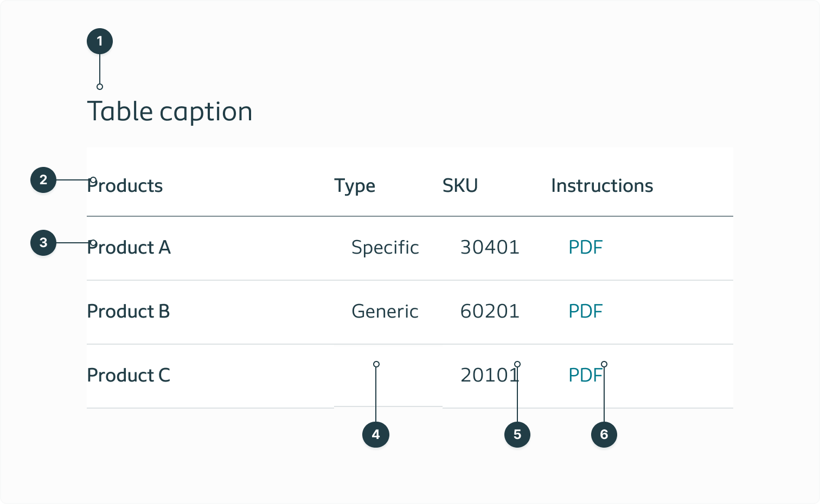The image size is (820, 504).
Task: Open the PDF for Product C
Action: (x=585, y=375)
